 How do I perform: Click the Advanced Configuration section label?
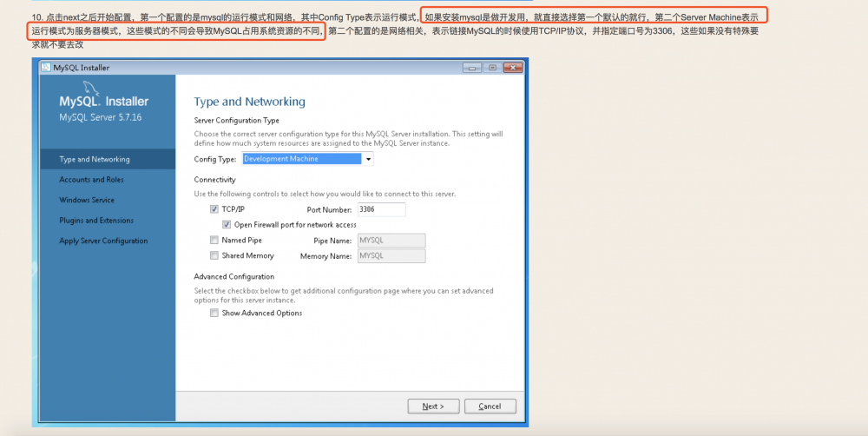(234, 276)
